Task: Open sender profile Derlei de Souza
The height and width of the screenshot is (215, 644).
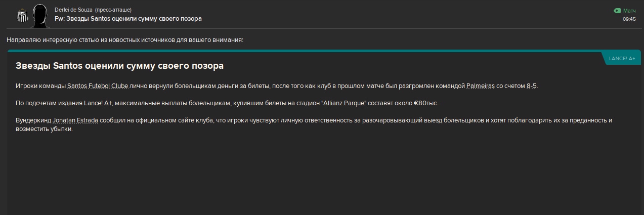Action: click(73, 10)
